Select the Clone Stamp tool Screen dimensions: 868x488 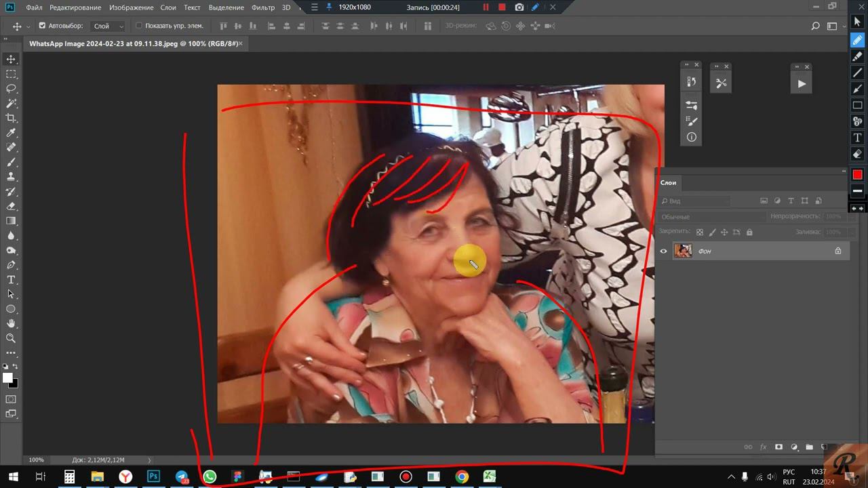(11, 177)
